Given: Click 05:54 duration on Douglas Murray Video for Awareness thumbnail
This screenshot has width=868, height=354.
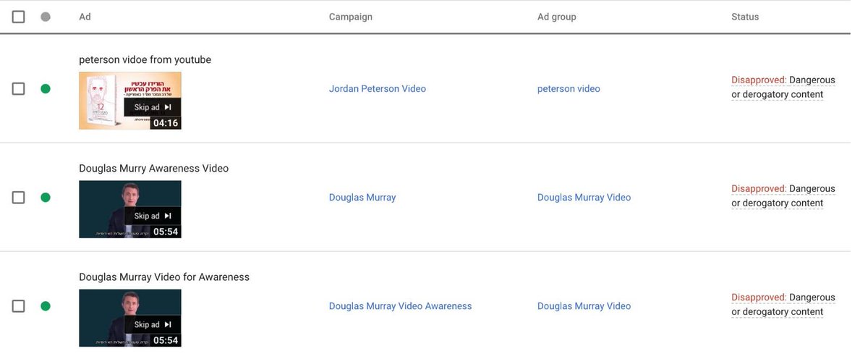Looking at the screenshot, I should point(166,340).
